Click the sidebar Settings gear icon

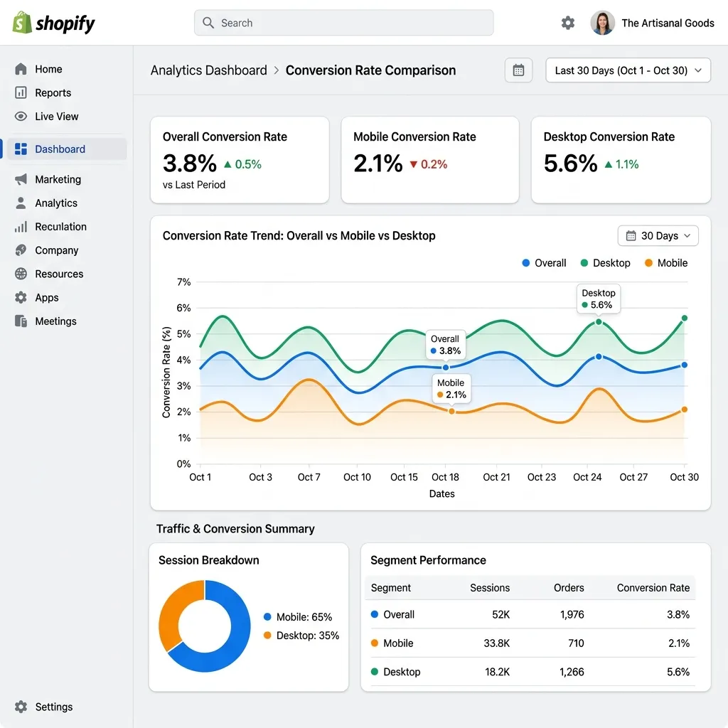[21, 707]
